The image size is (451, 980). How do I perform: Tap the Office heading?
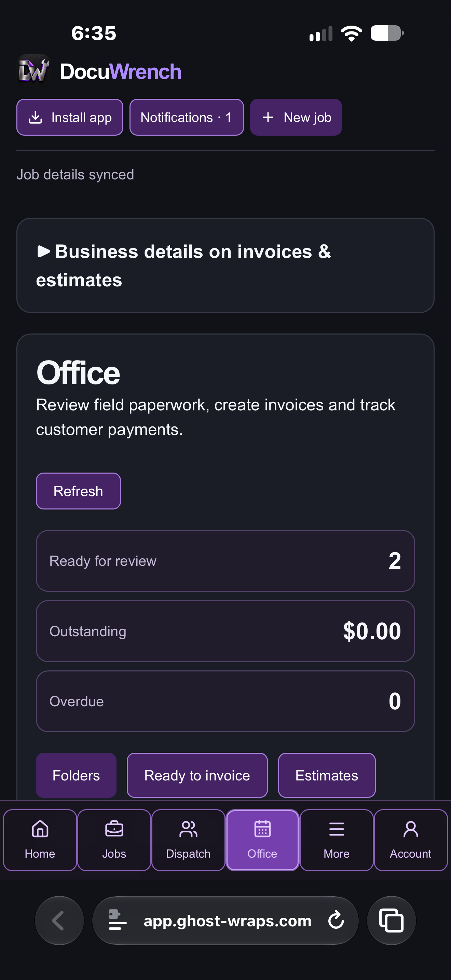pos(78,373)
